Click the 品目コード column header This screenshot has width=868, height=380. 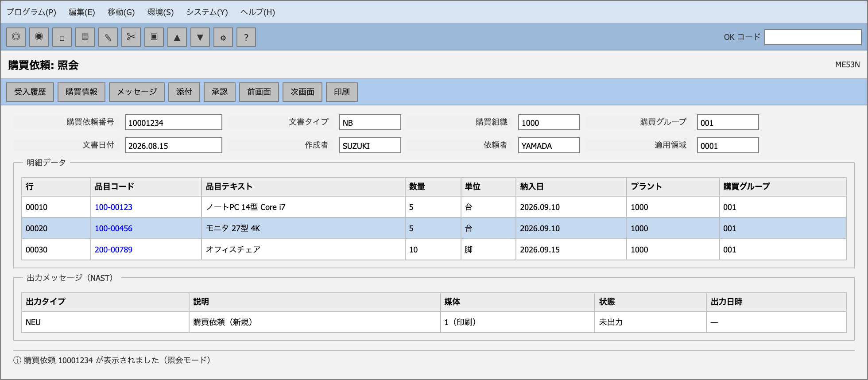tap(146, 187)
